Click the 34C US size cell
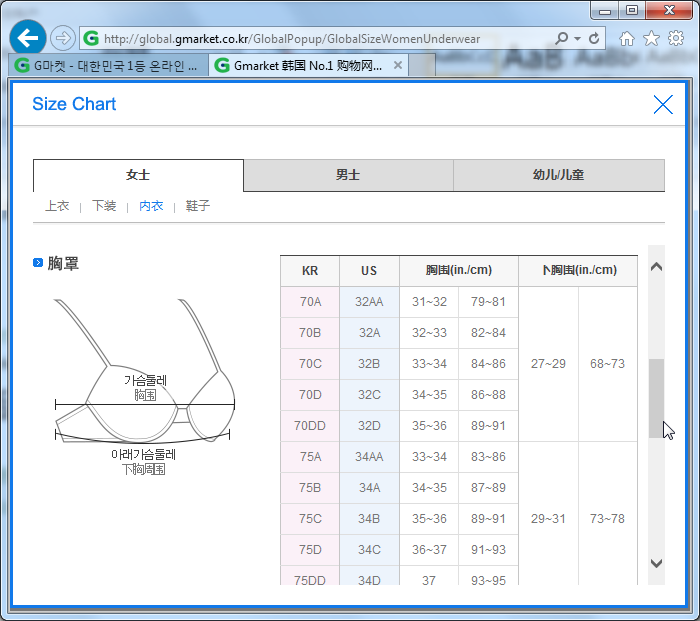This screenshot has width=700, height=621. click(x=369, y=550)
